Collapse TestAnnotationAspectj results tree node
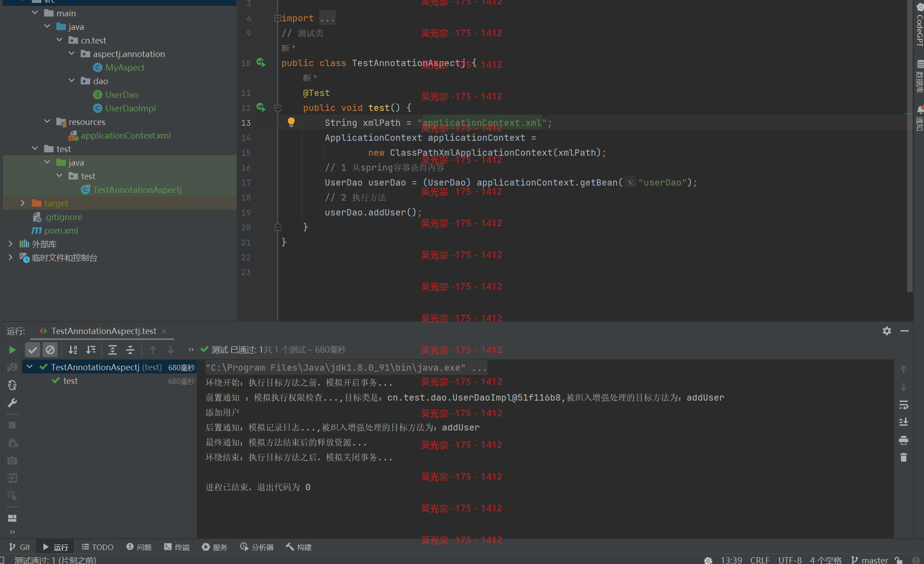The image size is (924, 564). [30, 367]
